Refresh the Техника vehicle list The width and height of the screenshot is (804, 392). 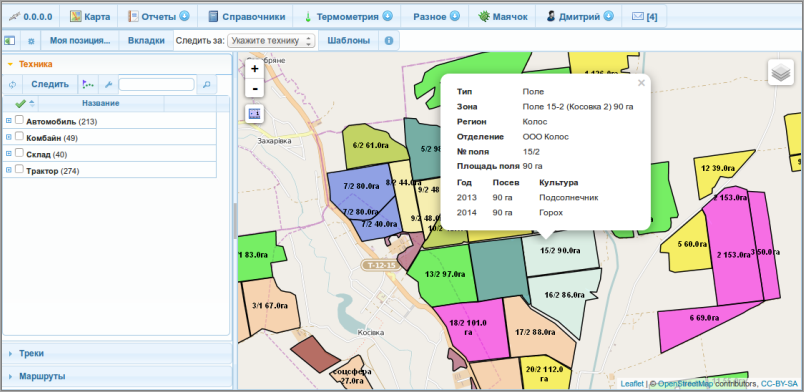pos(13,85)
